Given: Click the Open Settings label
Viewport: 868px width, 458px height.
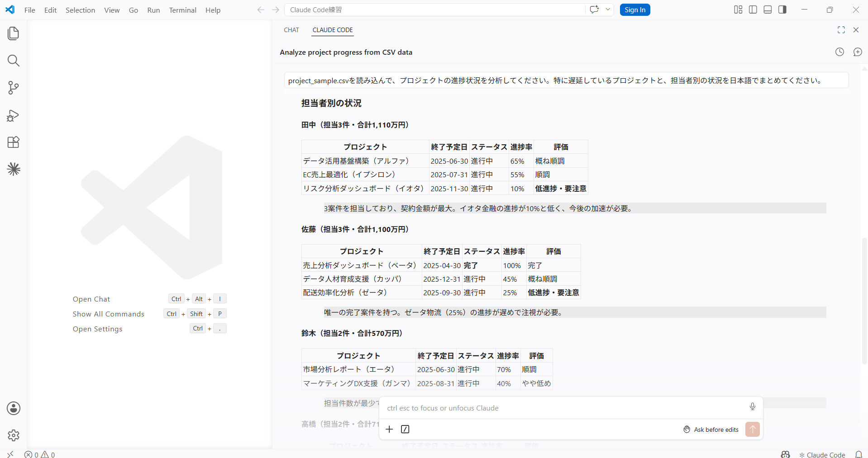Looking at the screenshot, I should [x=98, y=329].
